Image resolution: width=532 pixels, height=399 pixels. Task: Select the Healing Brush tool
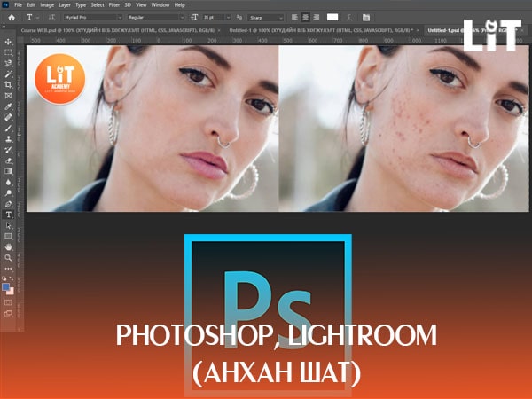(8, 117)
